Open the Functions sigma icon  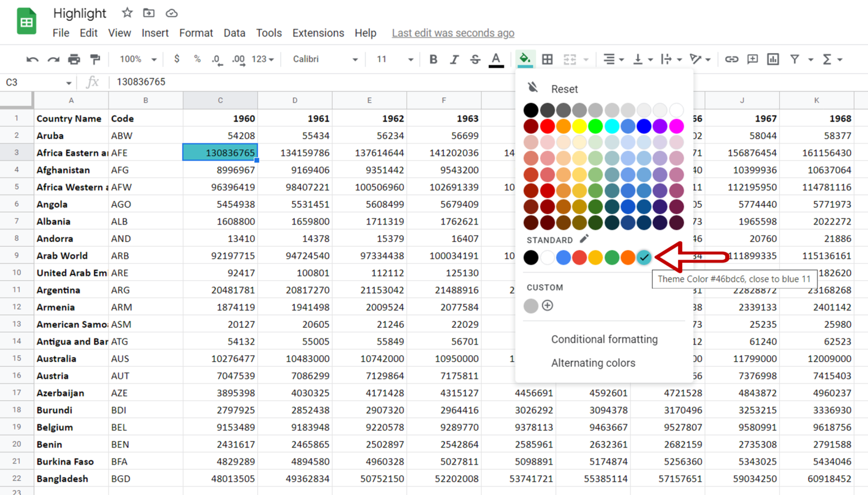(x=827, y=59)
